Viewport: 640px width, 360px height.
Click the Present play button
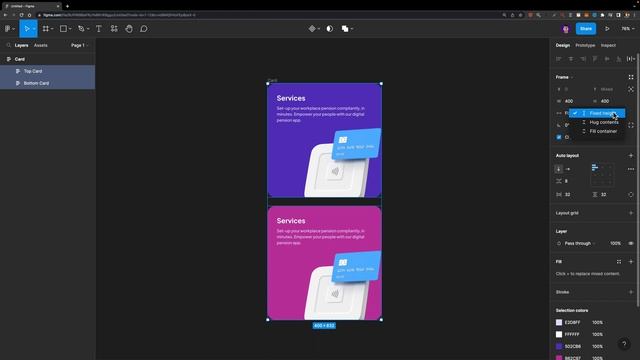607,29
